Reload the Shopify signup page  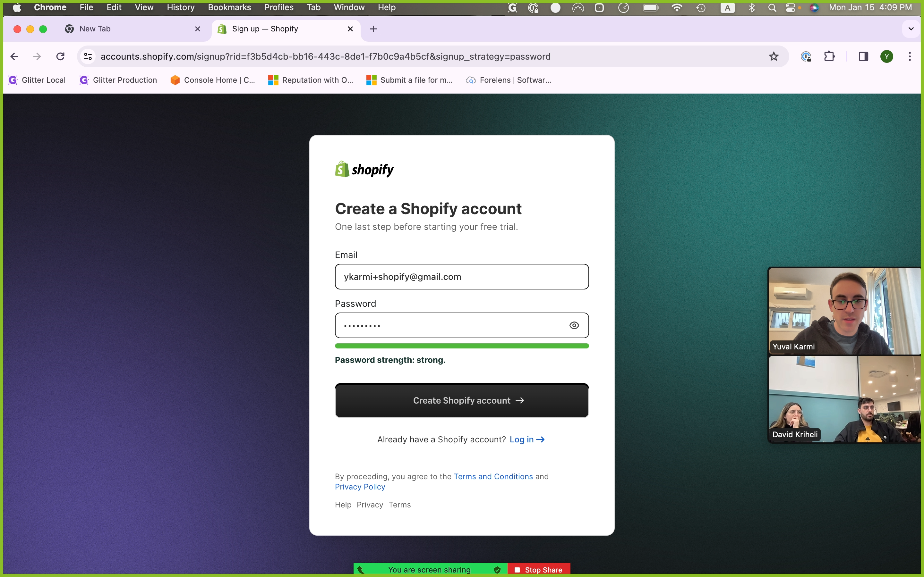point(60,56)
